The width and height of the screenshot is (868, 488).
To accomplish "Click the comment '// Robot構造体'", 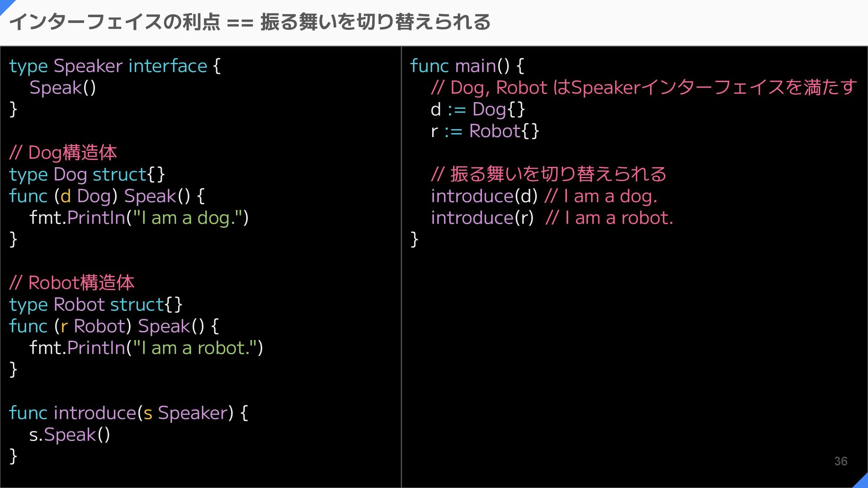I will tap(71, 283).
